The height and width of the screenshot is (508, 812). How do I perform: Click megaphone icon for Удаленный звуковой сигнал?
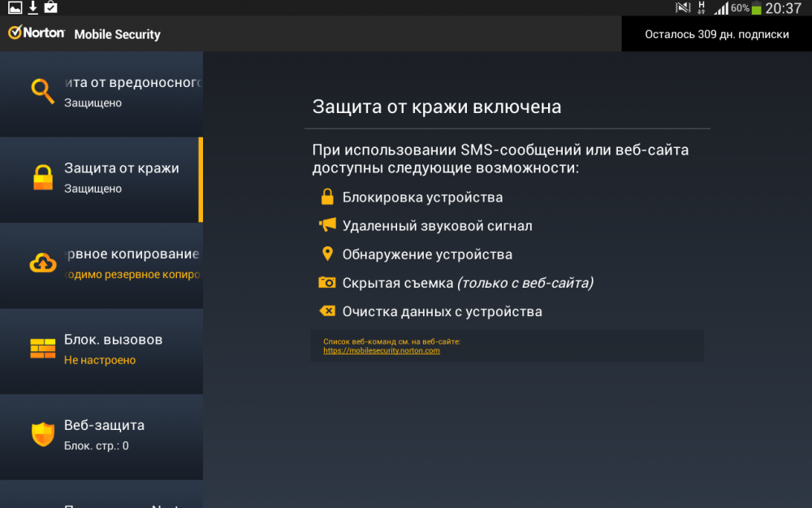tap(327, 225)
